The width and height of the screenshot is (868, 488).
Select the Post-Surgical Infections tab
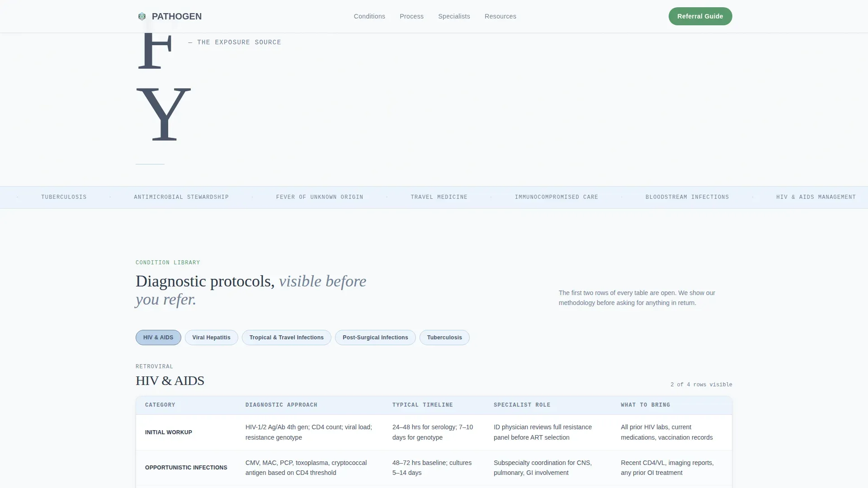click(375, 338)
